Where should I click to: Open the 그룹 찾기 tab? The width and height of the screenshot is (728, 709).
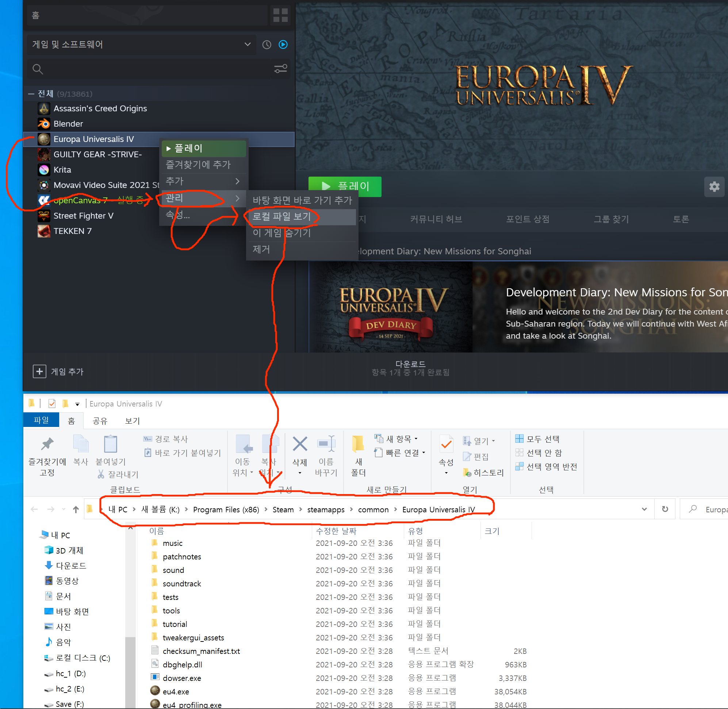[611, 219]
